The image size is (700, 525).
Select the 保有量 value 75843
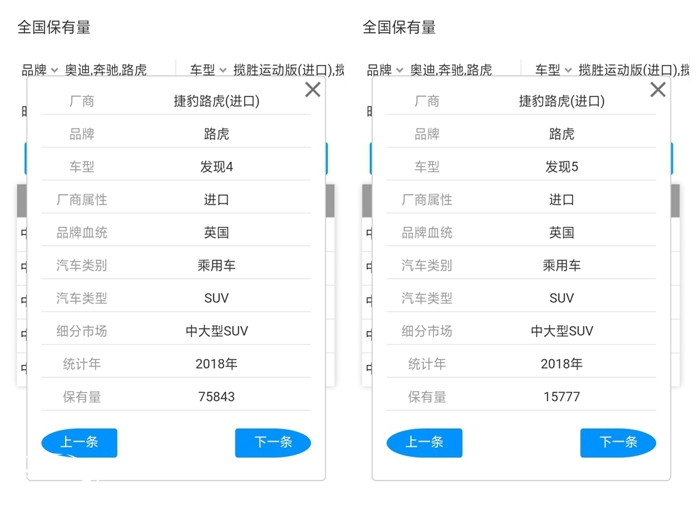[x=217, y=396]
